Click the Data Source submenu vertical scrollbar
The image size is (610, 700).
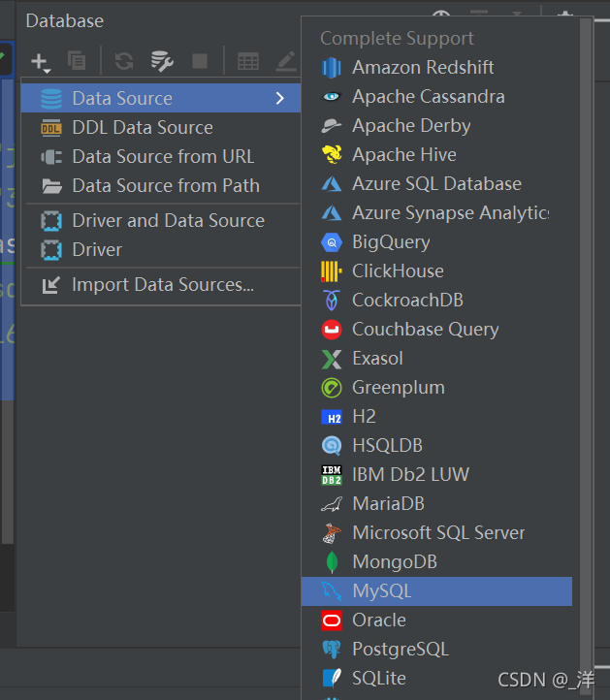(x=585, y=359)
